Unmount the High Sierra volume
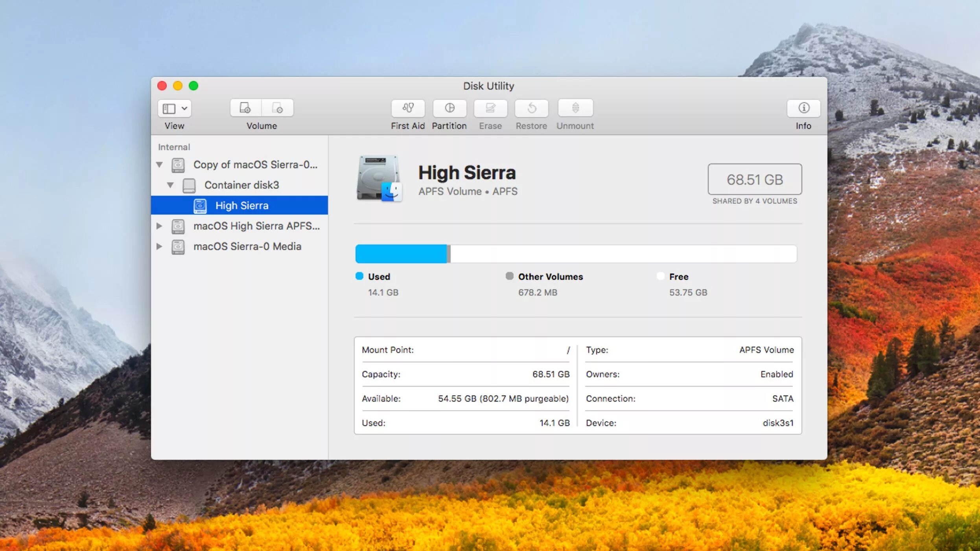Screen dimensions: 980x551 [575, 108]
